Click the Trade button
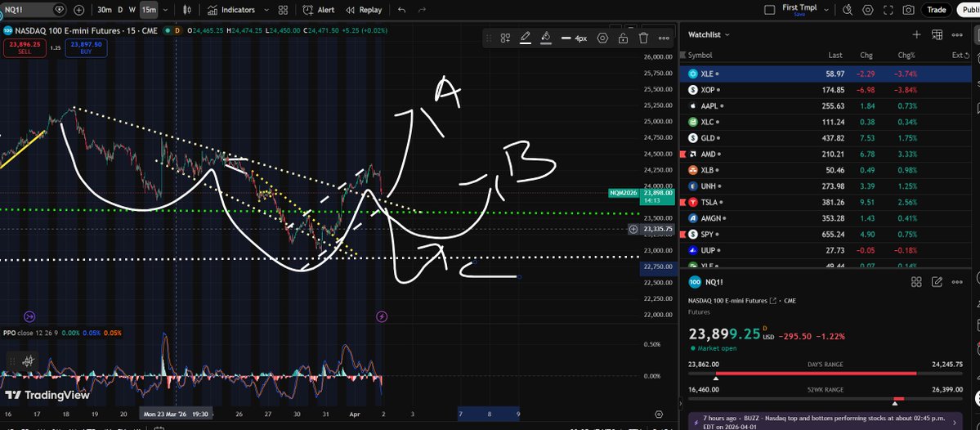 point(936,10)
